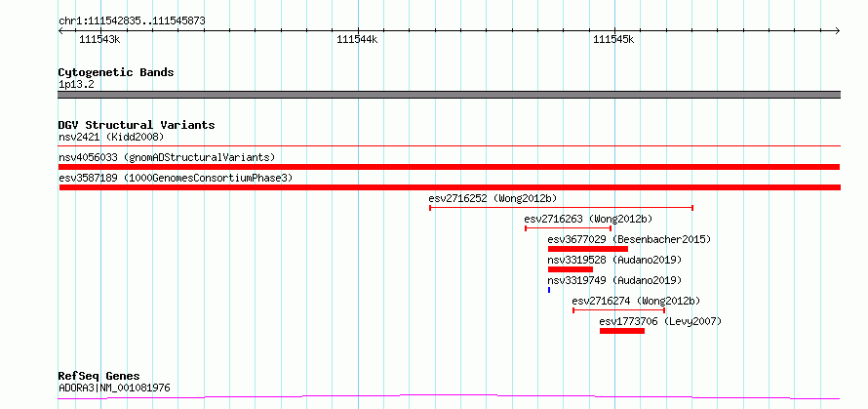Open the esv1773706 (Levy2007) label
Image resolution: width=868 pixels, height=409 pixels.
661,321
